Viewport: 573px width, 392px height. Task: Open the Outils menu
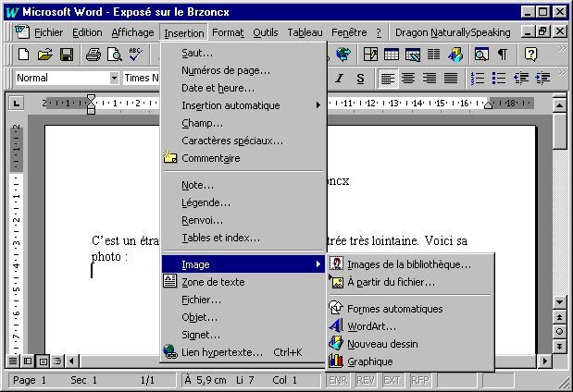point(266,33)
